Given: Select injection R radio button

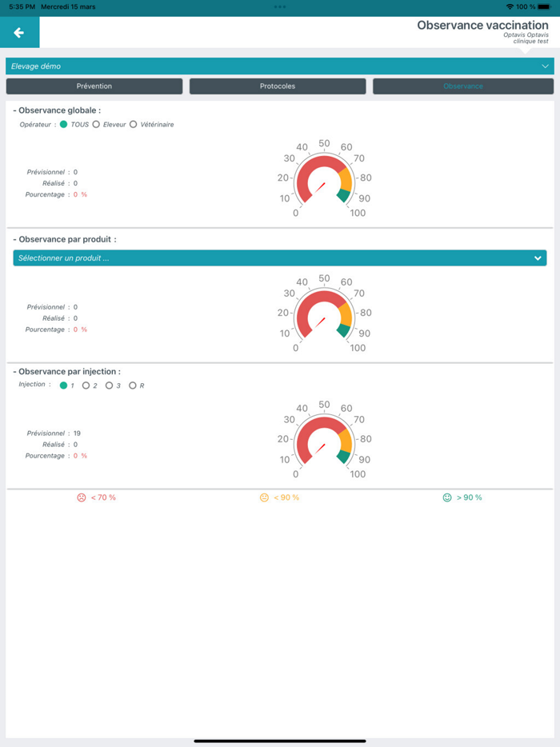Looking at the screenshot, I should click(133, 385).
